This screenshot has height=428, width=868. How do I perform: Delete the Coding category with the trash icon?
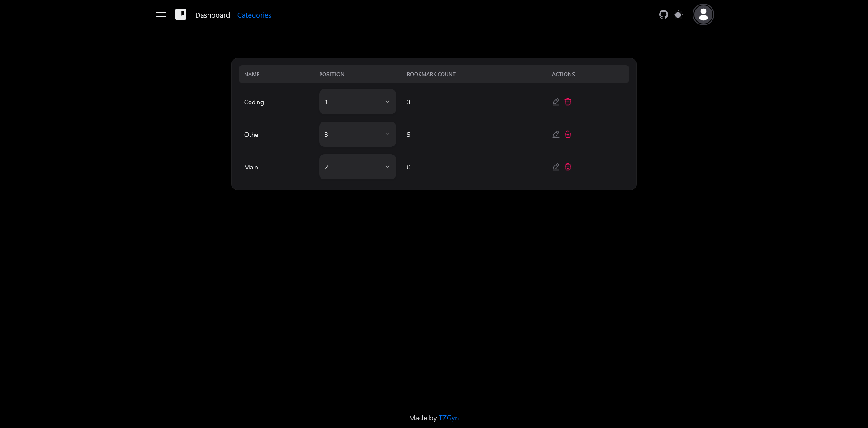[x=568, y=102]
